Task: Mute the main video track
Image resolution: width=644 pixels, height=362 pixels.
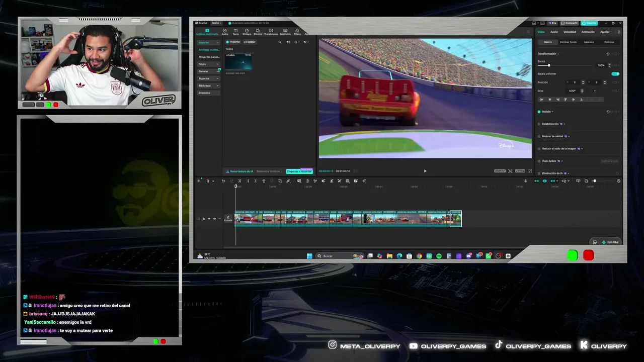Action: (214, 219)
